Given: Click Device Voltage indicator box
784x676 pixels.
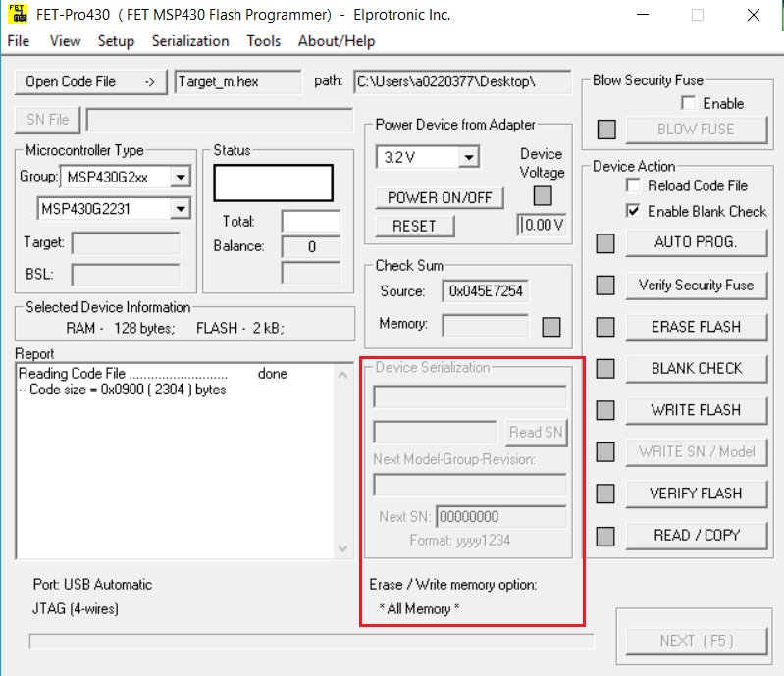Looking at the screenshot, I should (x=543, y=195).
